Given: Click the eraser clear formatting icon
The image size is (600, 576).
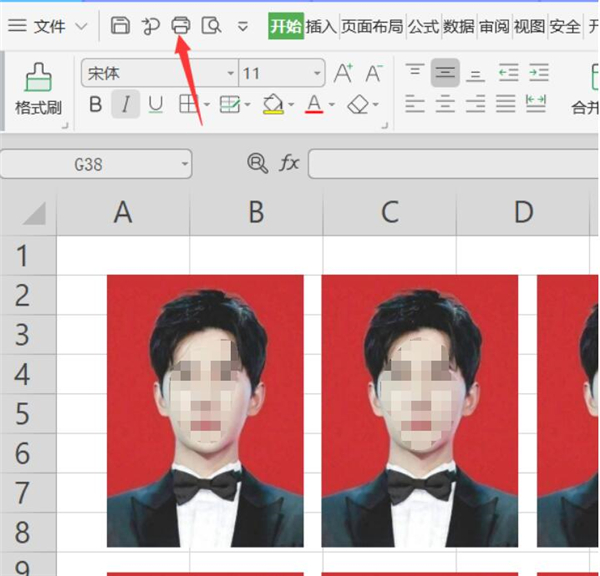Looking at the screenshot, I should coord(358,104).
